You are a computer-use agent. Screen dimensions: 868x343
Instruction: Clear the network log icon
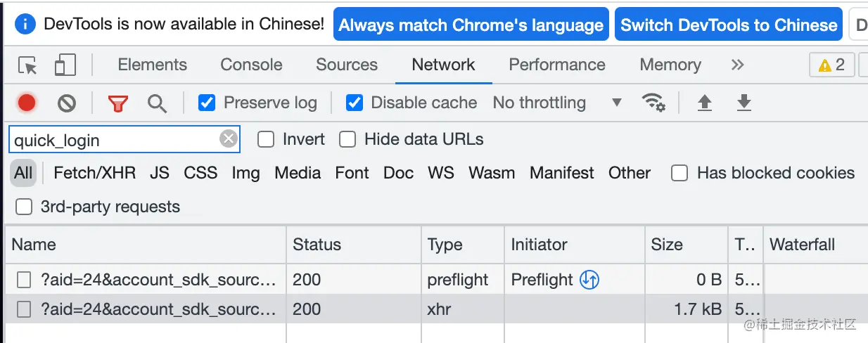click(x=67, y=103)
